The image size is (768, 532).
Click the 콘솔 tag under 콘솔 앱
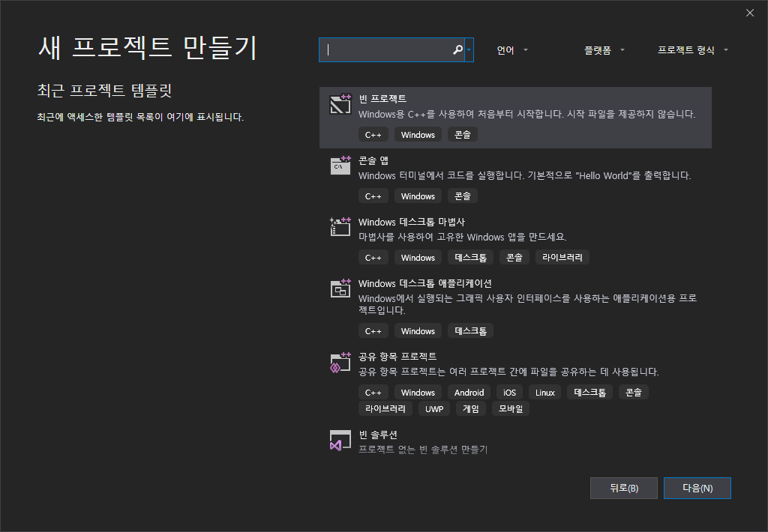click(462, 196)
